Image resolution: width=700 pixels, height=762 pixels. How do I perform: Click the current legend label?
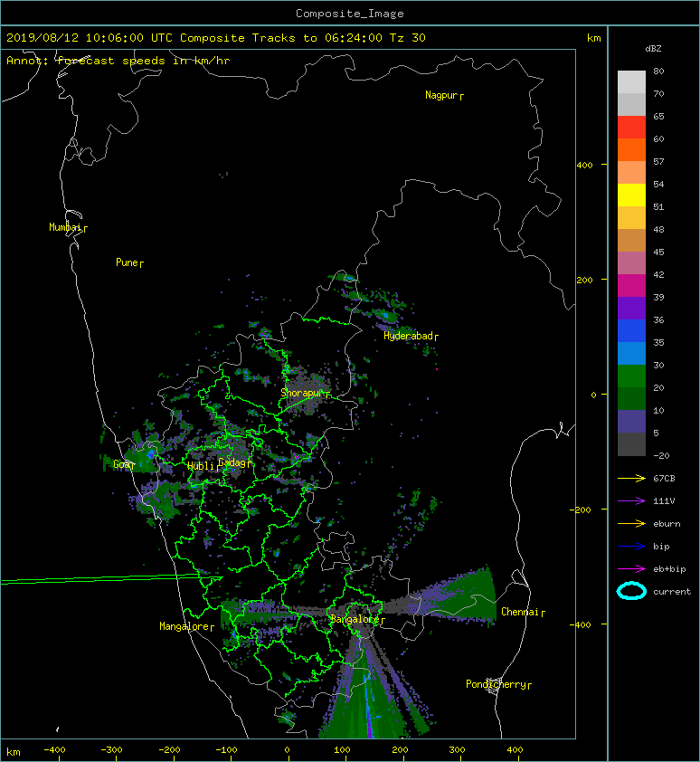click(x=672, y=592)
